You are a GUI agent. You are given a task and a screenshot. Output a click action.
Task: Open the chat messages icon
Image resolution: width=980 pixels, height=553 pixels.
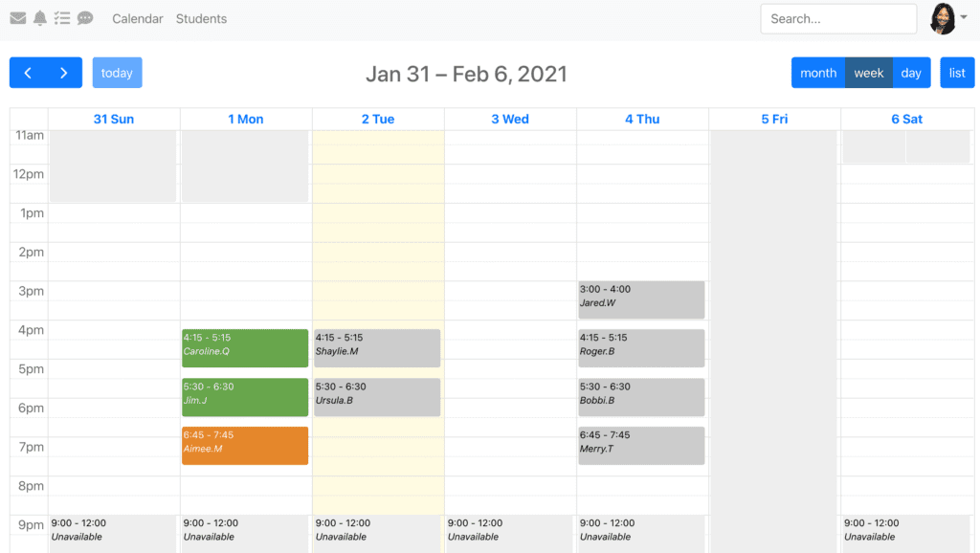pyautogui.click(x=85, y=18)
